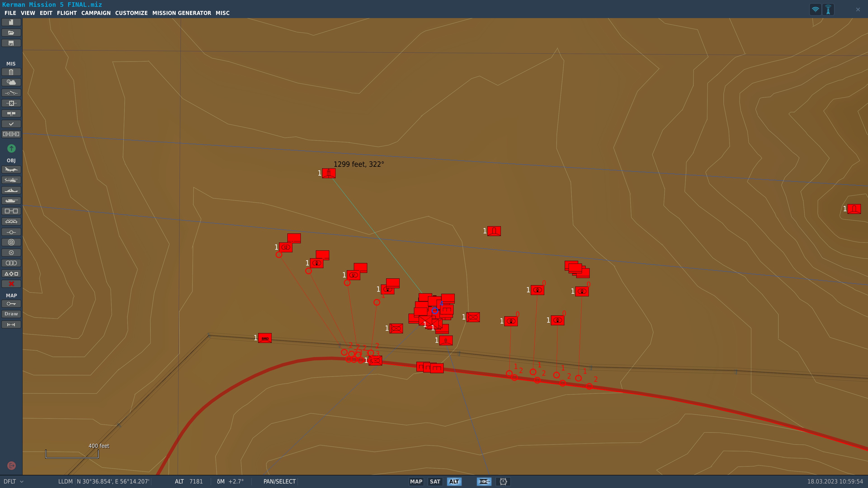Open the map options key icon
Viewport: 868px width, 488px height.
(11, 304)
